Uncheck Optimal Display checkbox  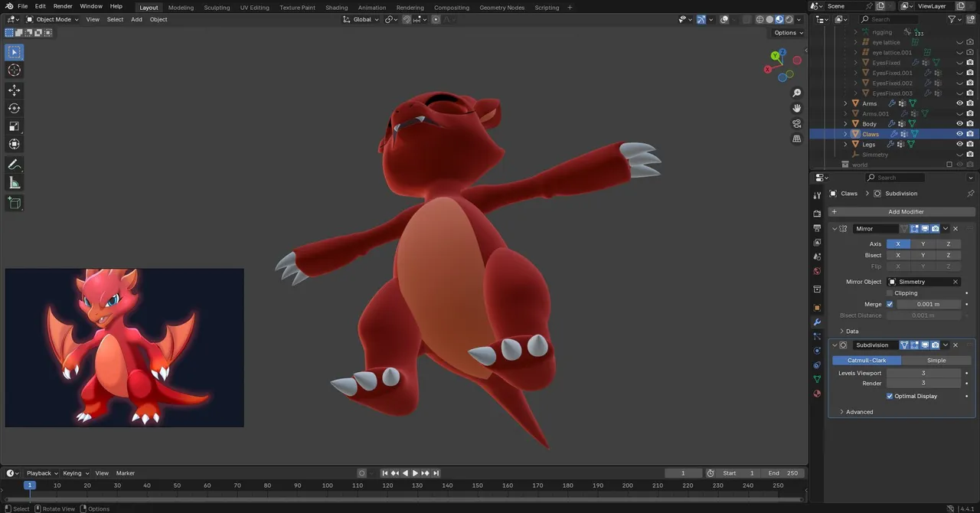coord(890,396)
